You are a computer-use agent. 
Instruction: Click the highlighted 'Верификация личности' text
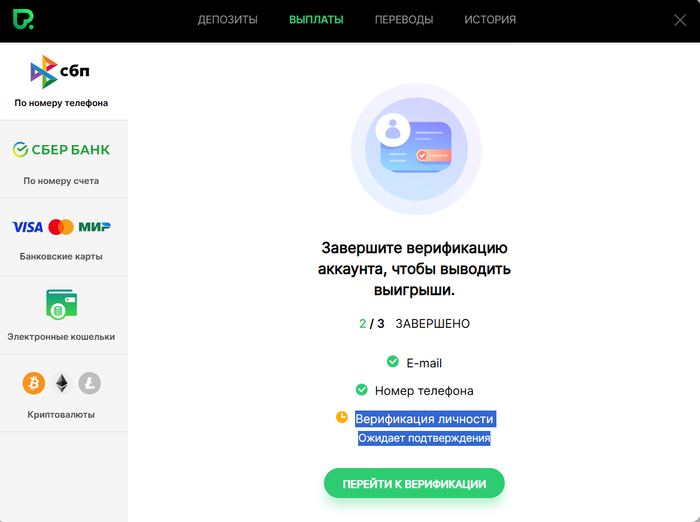(x=425, y=419)
